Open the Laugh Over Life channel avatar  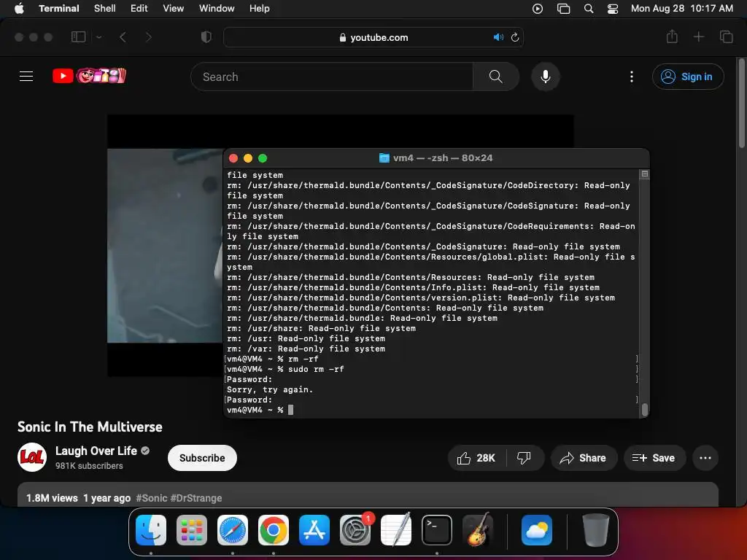32,458
